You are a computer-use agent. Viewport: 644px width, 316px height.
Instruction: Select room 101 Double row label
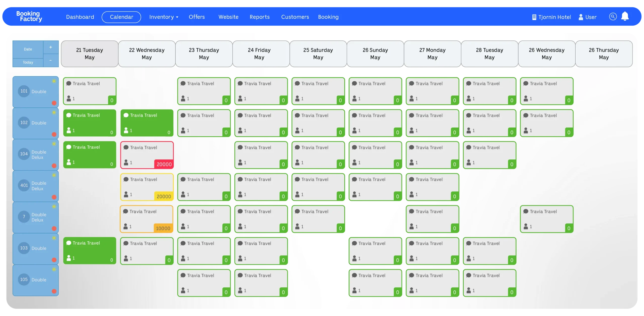pos(35,92)
